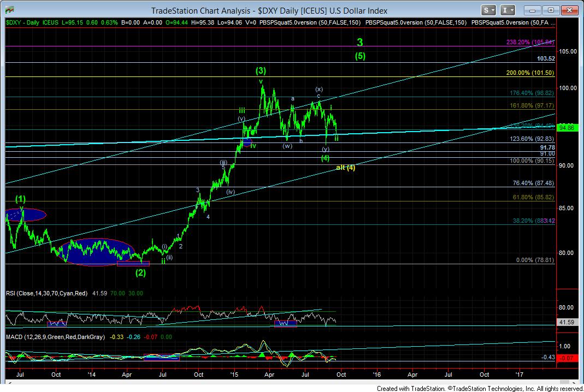This screenshot has height=392, width=584.
Task: Select the truncated PBSPSquat5.0version (50,FA ... label
Action: 513,23
